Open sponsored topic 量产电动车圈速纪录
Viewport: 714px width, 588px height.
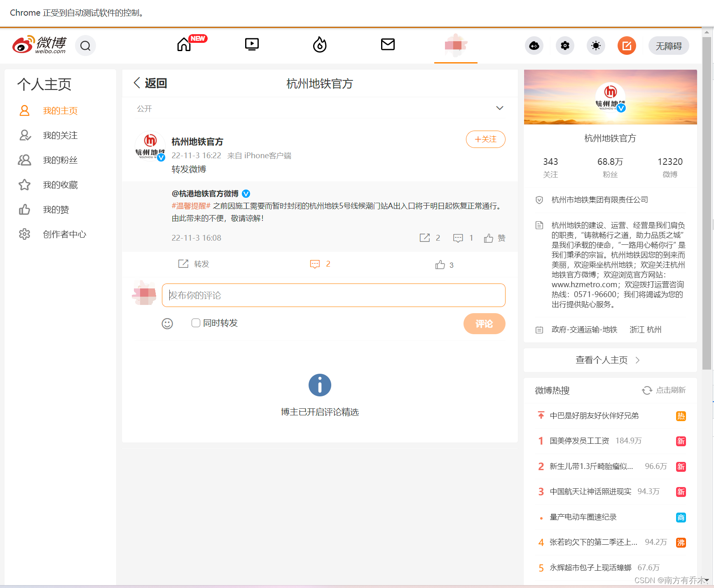pyautogui.click(x=583, y=517)
